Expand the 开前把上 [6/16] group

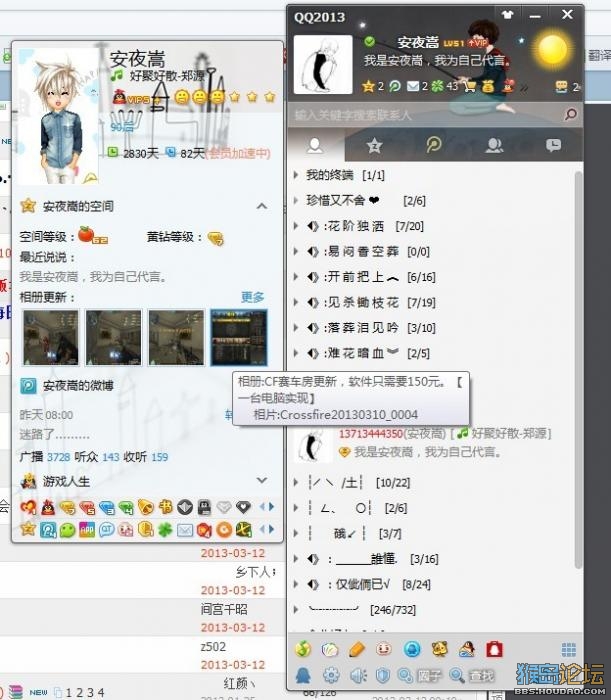(295, 277)
